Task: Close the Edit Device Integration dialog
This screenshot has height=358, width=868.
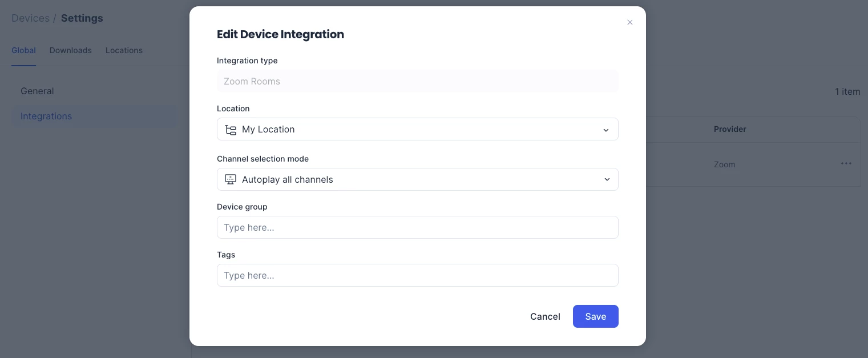Action: [630, 22]
